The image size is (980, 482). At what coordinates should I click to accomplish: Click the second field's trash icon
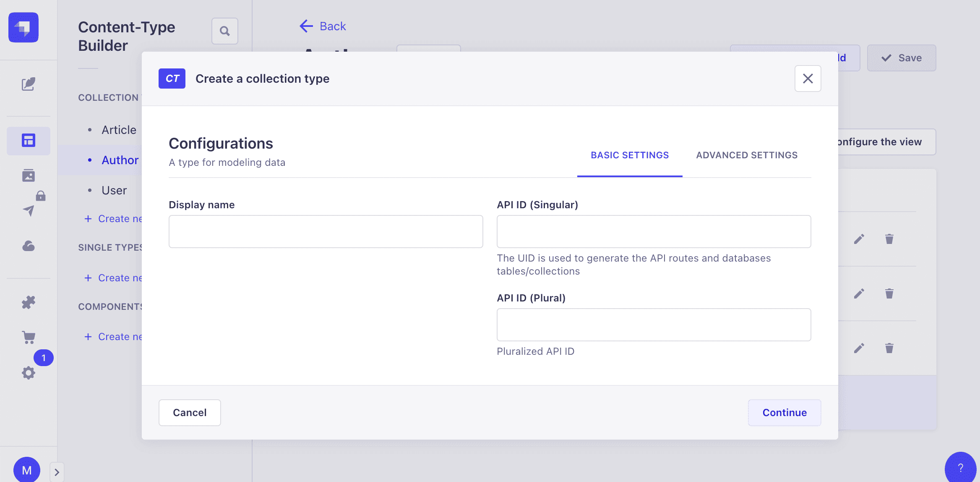pos(889,293)
